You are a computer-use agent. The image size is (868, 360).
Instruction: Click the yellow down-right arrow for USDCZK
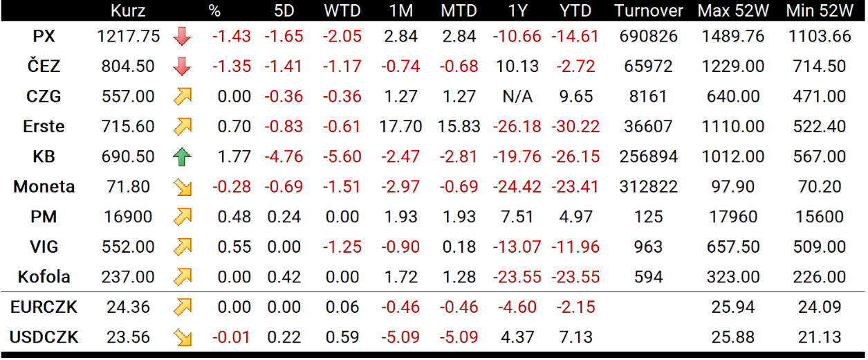click(182, 337)
